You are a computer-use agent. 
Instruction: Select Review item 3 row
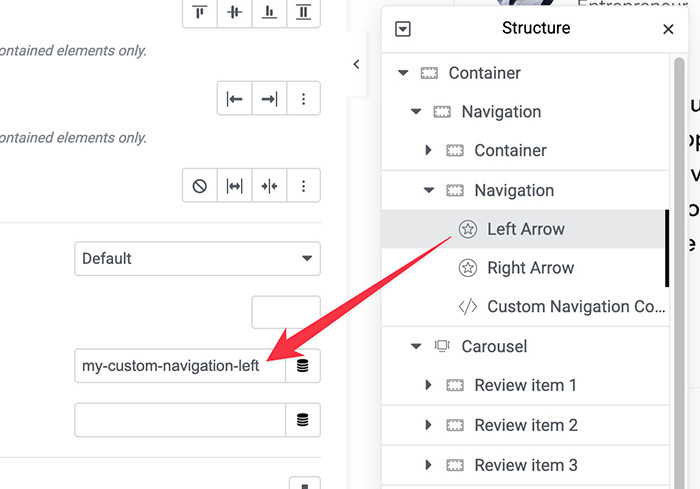(525, 465)
